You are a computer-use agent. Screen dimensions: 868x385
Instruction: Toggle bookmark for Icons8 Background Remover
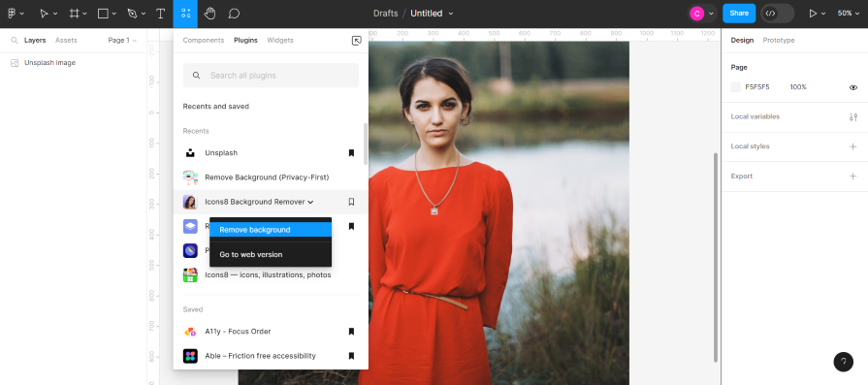pos(351,202)
